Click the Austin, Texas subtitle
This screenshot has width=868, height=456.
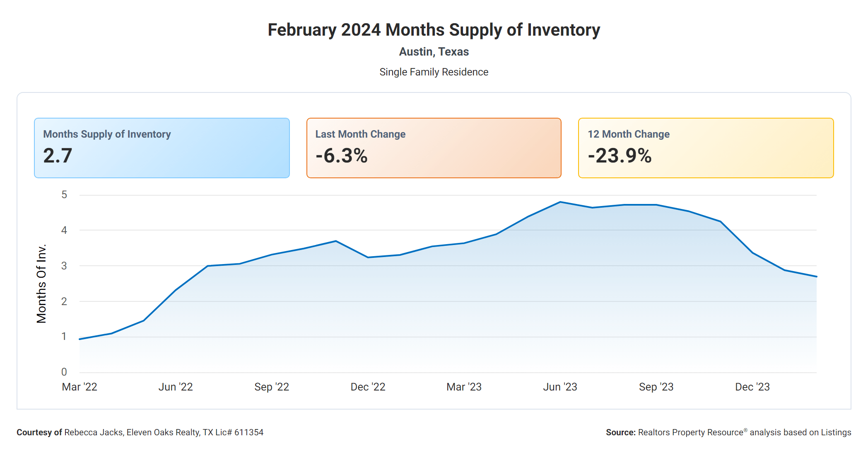434,52
